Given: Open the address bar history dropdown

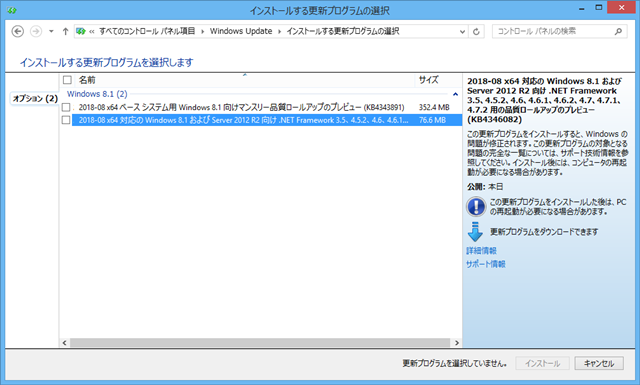Looking at the screenshot, I should click(462, 31).
